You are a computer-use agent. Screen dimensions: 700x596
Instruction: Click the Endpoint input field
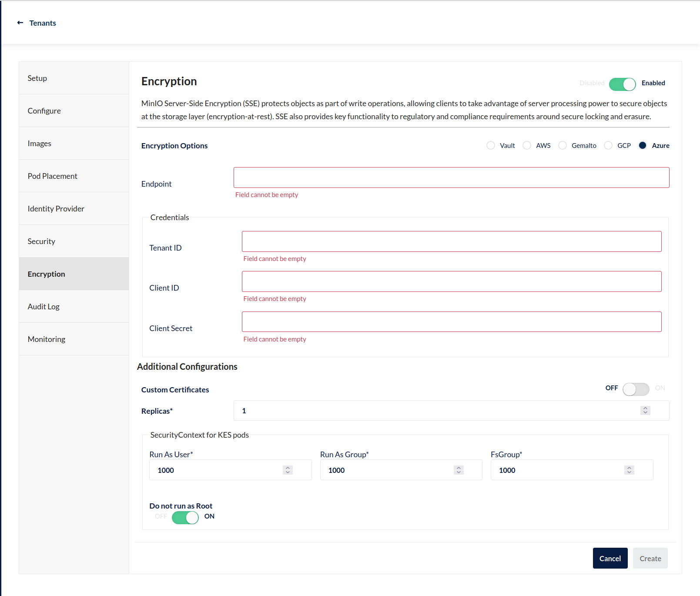451,177
